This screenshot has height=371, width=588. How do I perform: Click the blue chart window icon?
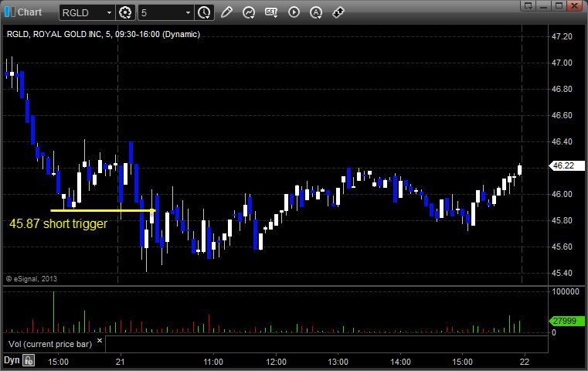(x=9, y=12)
